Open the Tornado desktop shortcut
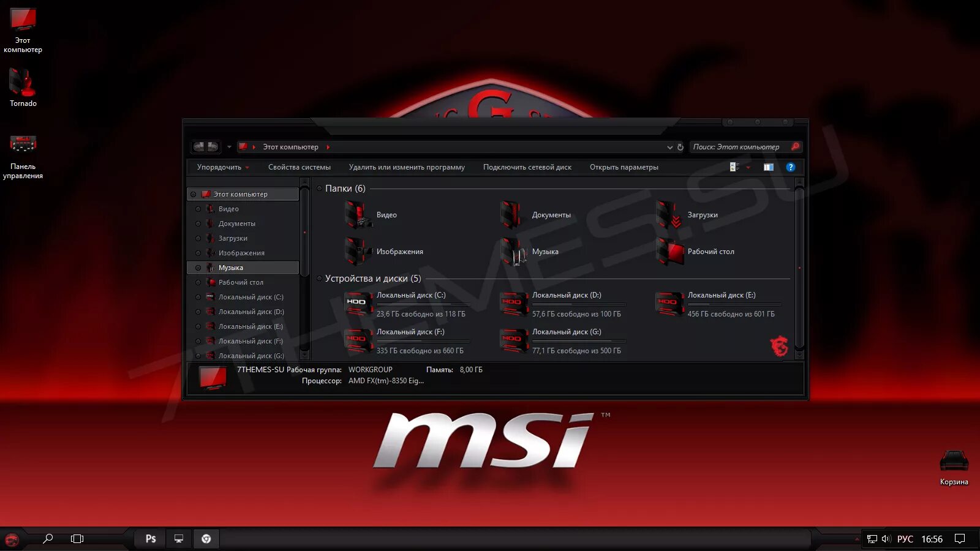 pos(23,87)
